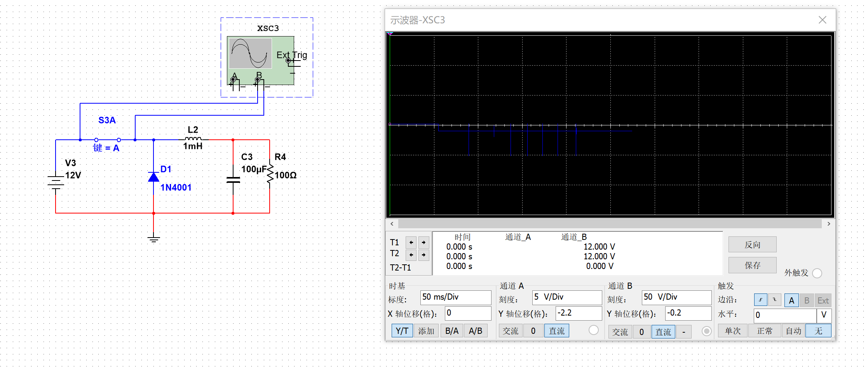Click the X 轴位移 offset field
The image size is (868, 368).
[x=468, y=313]
